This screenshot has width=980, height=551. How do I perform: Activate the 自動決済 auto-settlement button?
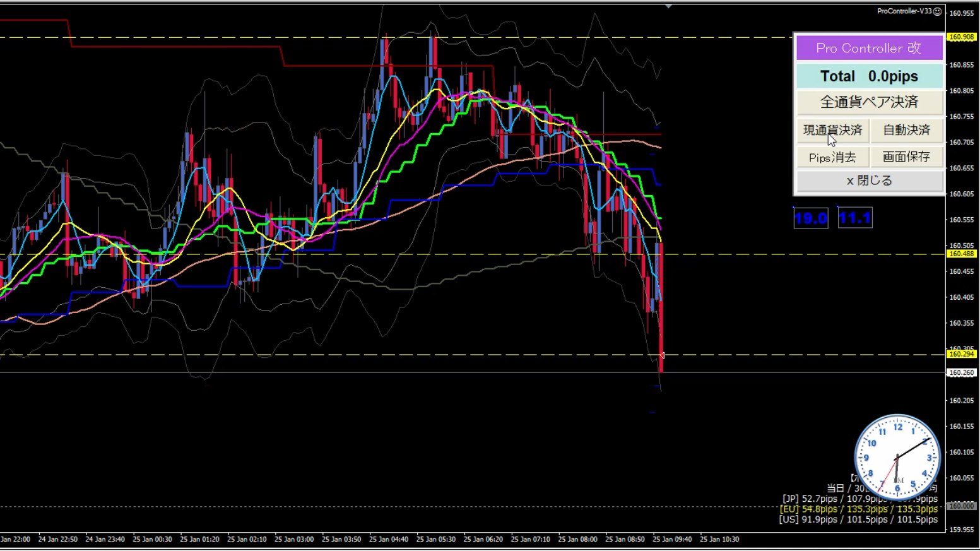[907, 130]
